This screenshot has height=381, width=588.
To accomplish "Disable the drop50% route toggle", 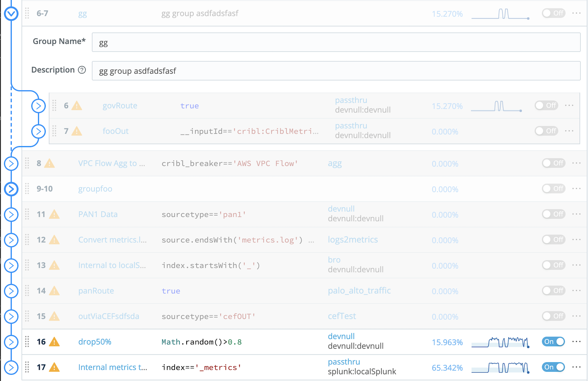I will 553,342.
